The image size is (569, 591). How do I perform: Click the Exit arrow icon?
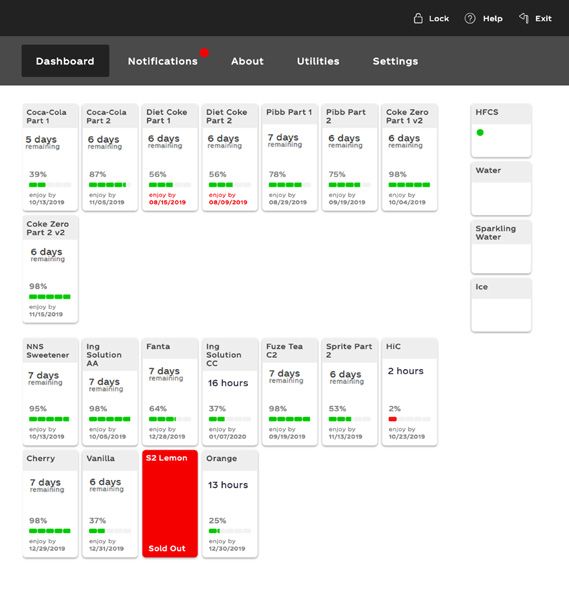click(x=523, y=18)
